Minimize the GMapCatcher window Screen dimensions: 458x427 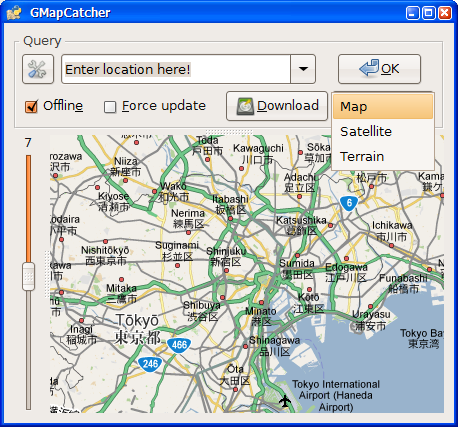[x=413, y=13]
